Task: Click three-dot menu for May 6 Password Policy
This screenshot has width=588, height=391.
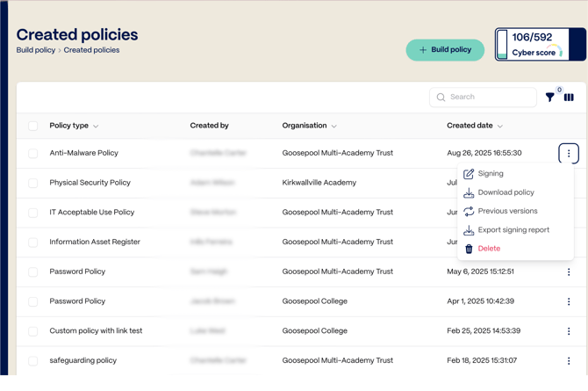Action: [569, 272]
